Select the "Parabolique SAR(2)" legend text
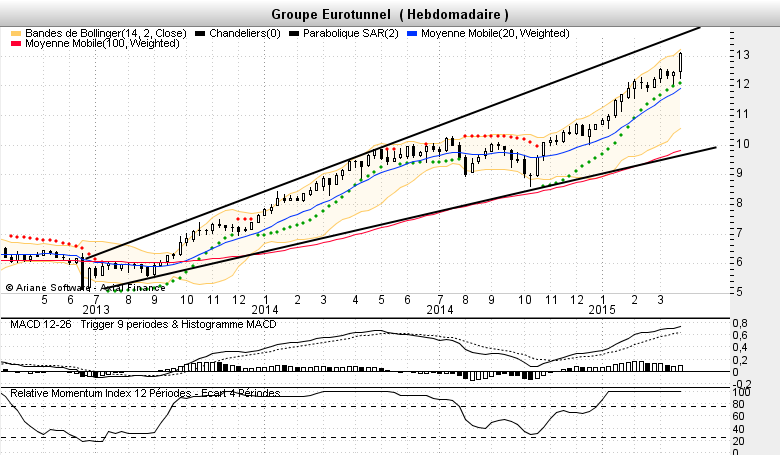The height and width of the screenshot is (455, 780). (351, 33)
